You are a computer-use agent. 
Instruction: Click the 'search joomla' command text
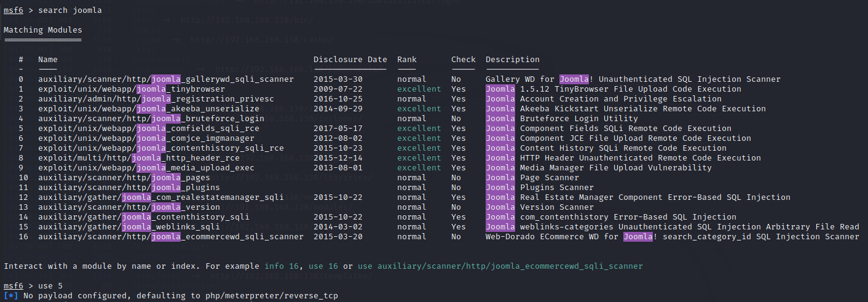point(70,10)
